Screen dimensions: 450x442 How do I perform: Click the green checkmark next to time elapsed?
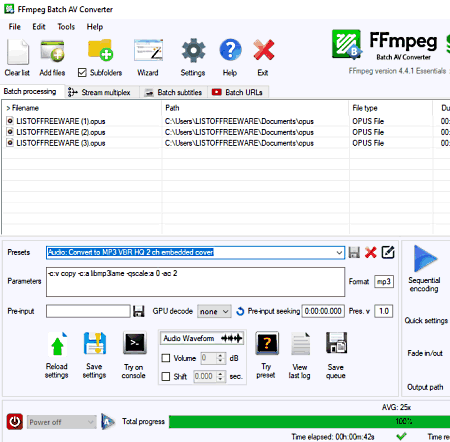[401, 436]
